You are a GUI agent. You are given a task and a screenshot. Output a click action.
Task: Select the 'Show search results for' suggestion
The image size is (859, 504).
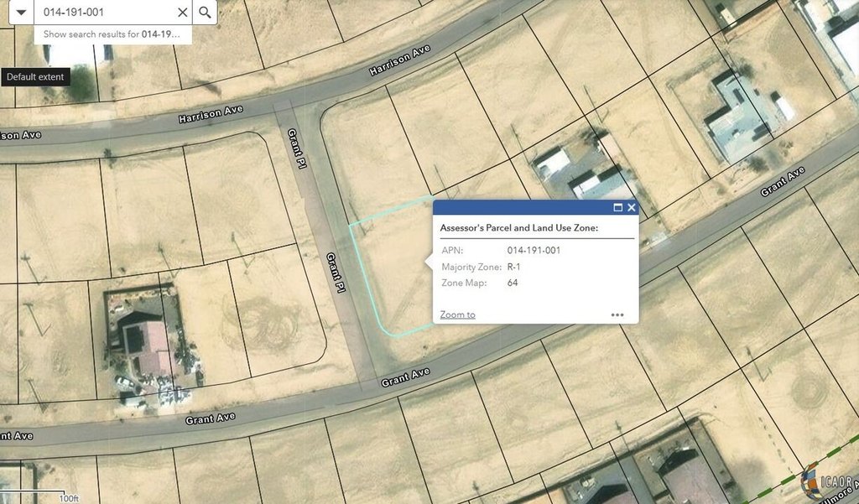tap(112, 34)
